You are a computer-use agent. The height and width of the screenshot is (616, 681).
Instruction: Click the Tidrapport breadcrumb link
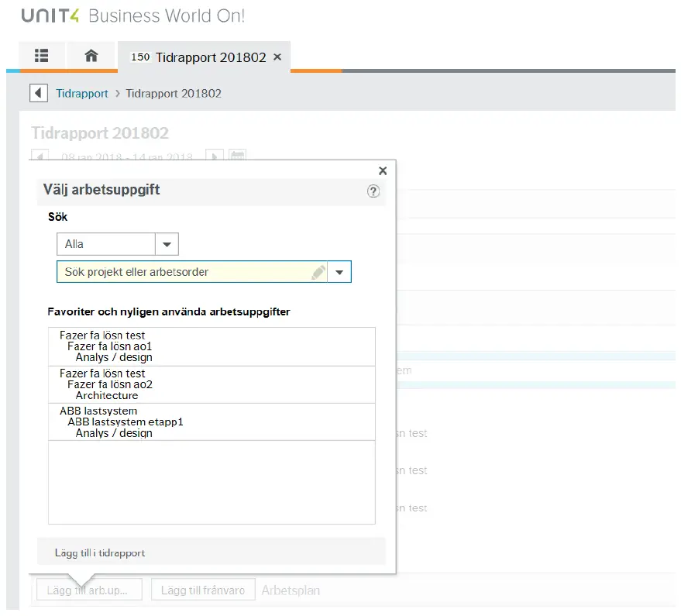click(82, 94)
